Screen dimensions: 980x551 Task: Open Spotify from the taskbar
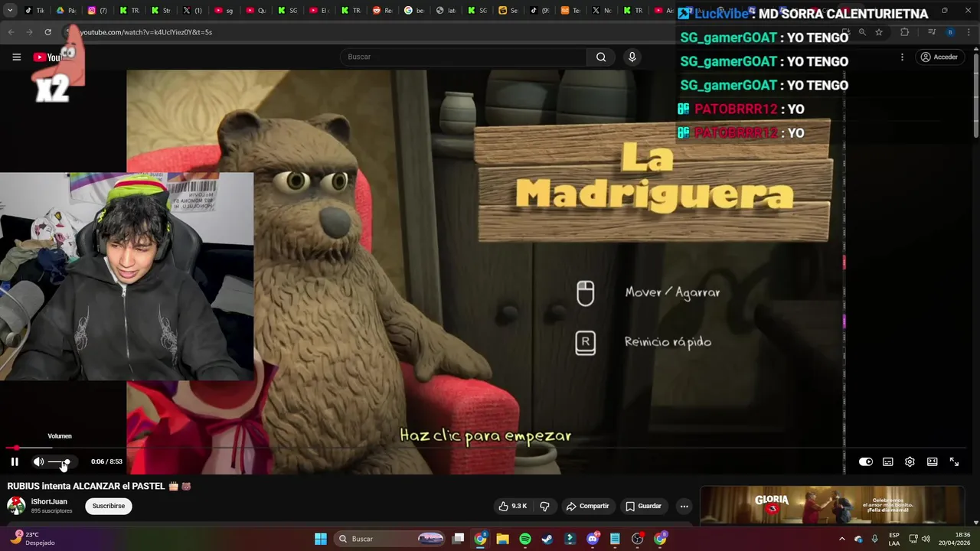pos(524,539)
